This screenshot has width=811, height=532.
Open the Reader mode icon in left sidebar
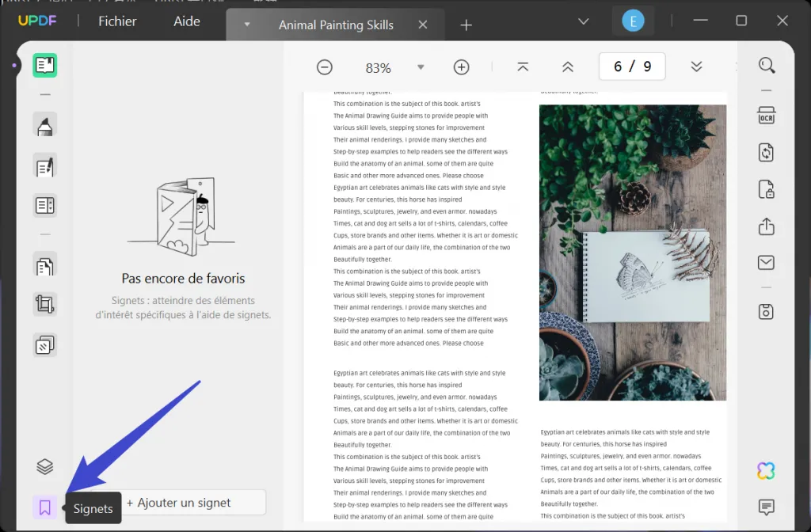[x=45, y=65]
